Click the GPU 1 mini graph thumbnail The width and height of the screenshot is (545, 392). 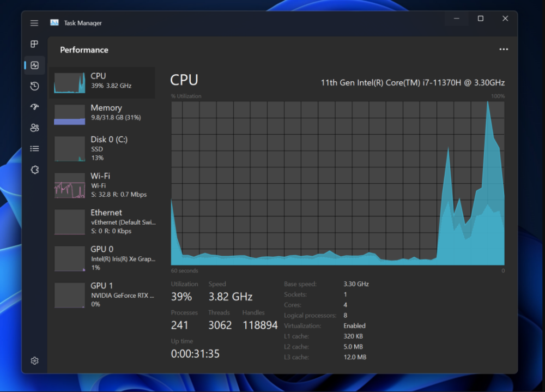70,295
